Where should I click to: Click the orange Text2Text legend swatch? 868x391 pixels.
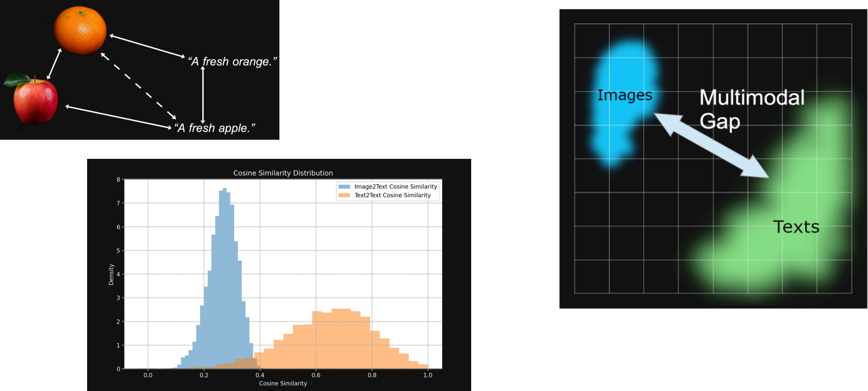(x=344, y=195)
